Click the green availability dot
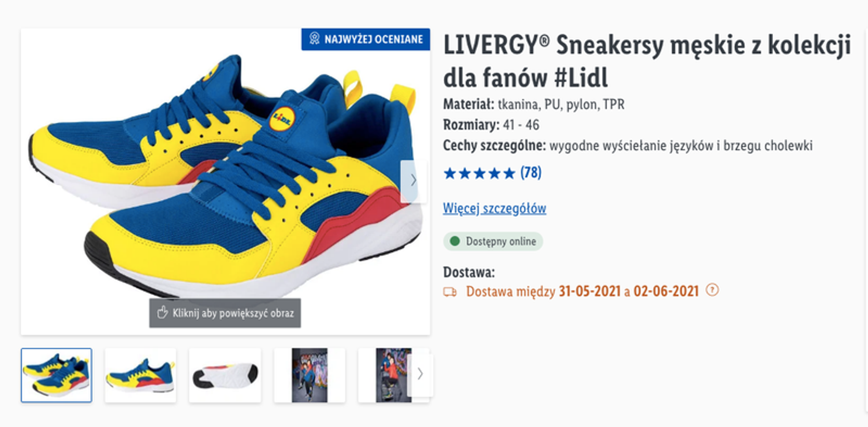This screenshot has width=868, height=427. pos(455,241)
